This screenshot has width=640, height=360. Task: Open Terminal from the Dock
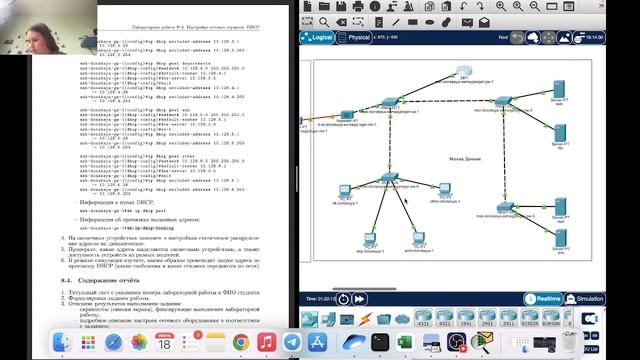(x=380, y=342)
